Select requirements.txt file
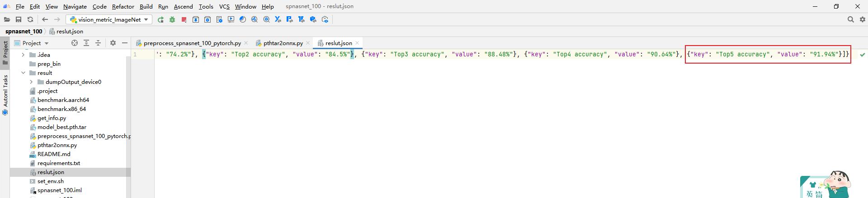Image resolution: width=868 pixels, height=198 pixels. click(59, 163)
